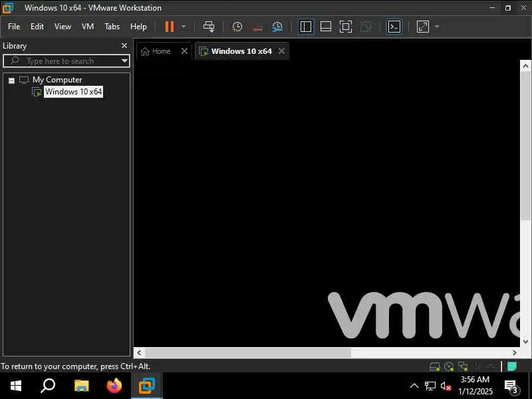
Task: Revert VM to previous snapshot icon
Action: 257,27
